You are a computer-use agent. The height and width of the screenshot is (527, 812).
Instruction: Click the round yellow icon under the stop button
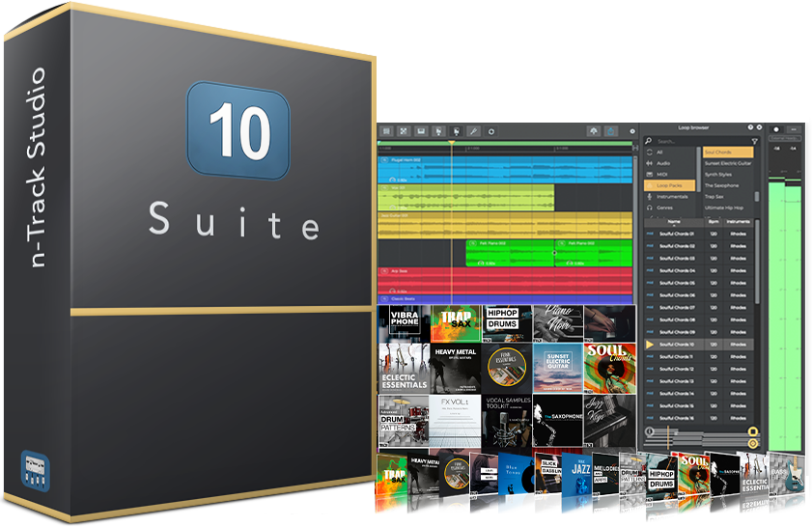753,443
